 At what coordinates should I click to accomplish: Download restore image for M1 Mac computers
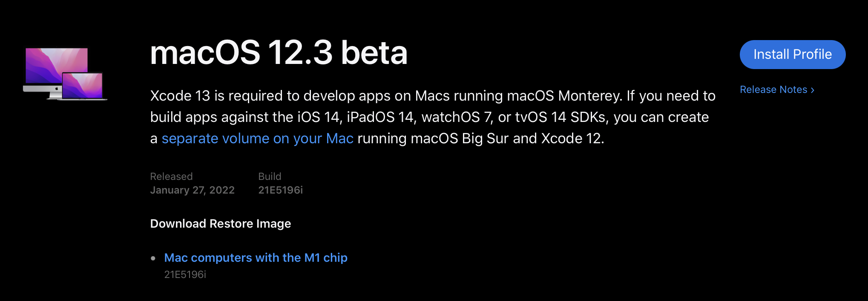coord(256,258)
